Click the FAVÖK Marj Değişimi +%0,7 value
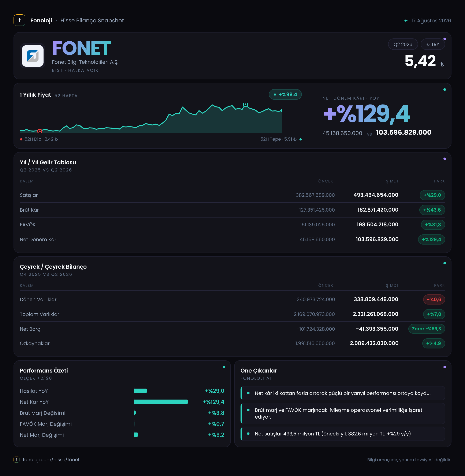The image size is (465, 476). tap(216, 424)
